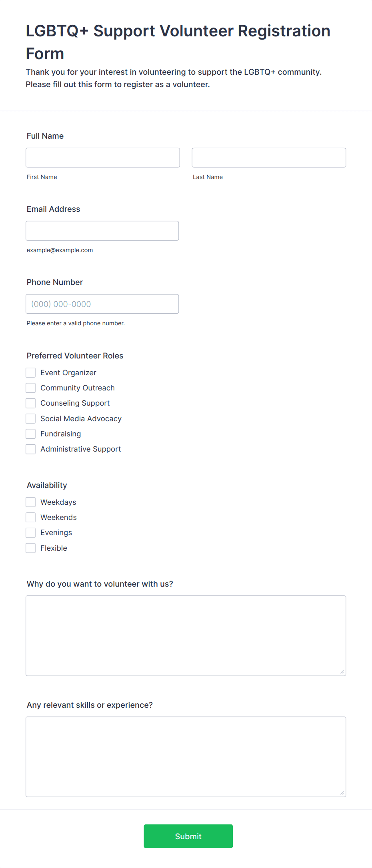Select the Social Media Advocacy checkbox

[x=31, y=418]
